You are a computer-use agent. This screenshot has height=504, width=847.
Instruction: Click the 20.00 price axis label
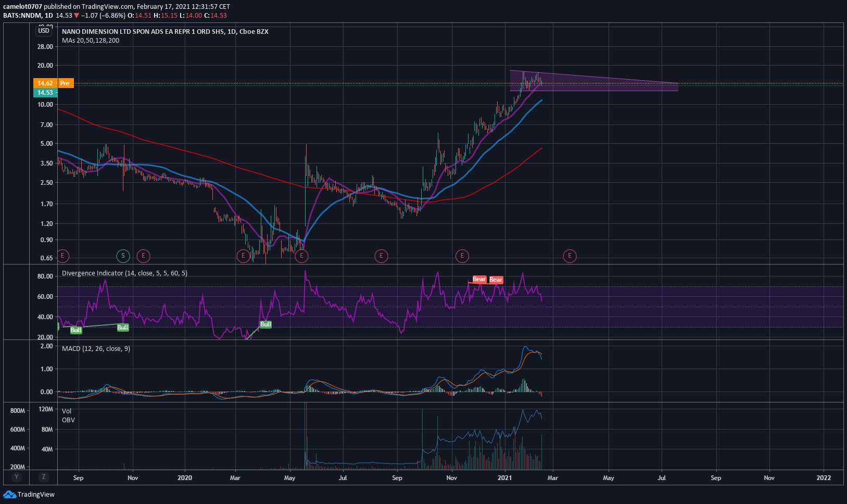tap(45, 65)
